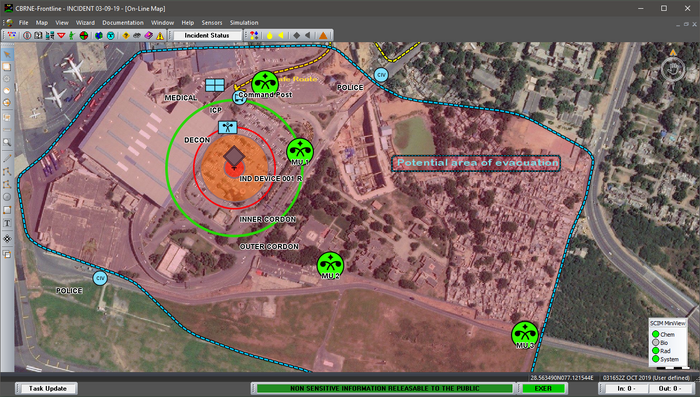The height and width of the screenshot is (397, 700).
Task: Select the MU 1 unit marker on map
Action: pos(300,150)
